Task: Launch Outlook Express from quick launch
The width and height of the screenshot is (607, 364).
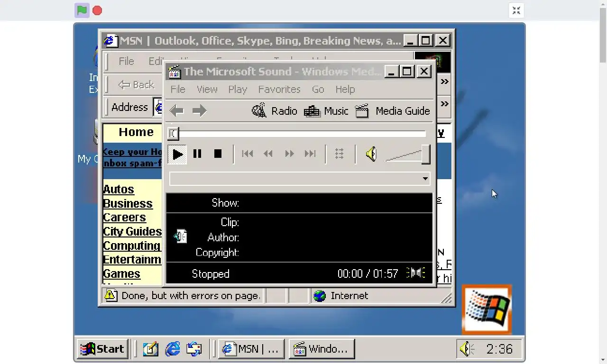Action: pyautogui.click(x=194, y=349)
